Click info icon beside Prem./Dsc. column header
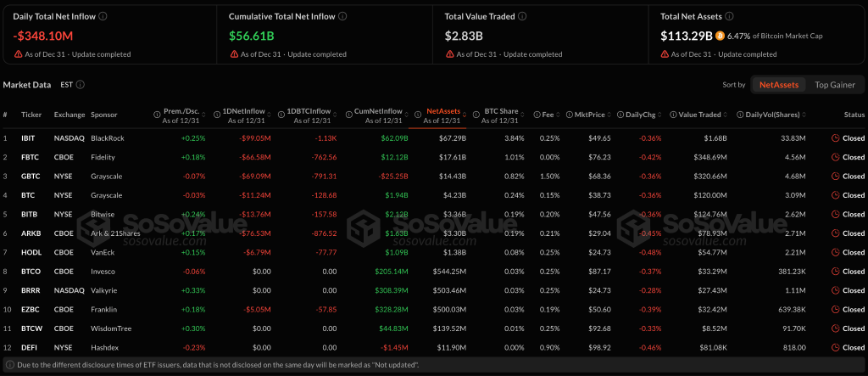The height and width of the screenshot is (376, 868). [x=157, y=115]
